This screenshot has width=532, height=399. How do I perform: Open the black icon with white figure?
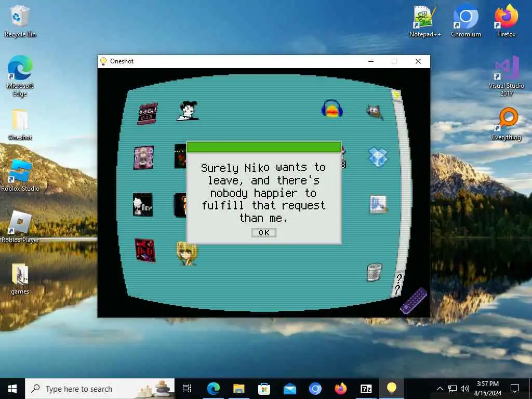click(142, 204)
